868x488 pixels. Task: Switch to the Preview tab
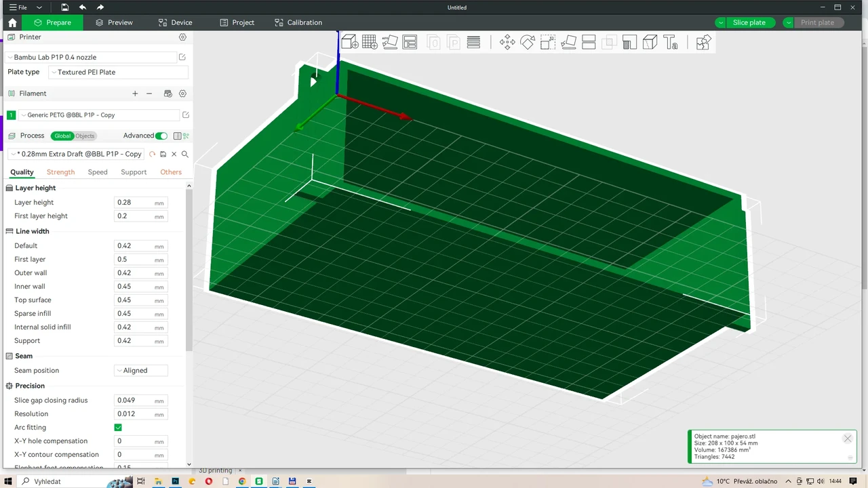pyautogui.click(x=114, y=22)
